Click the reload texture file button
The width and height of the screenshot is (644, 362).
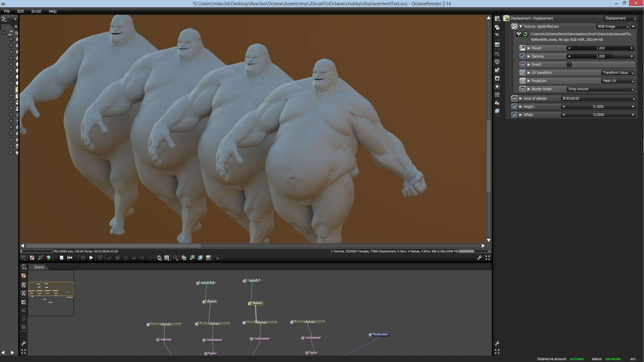[x=525, y=34]
